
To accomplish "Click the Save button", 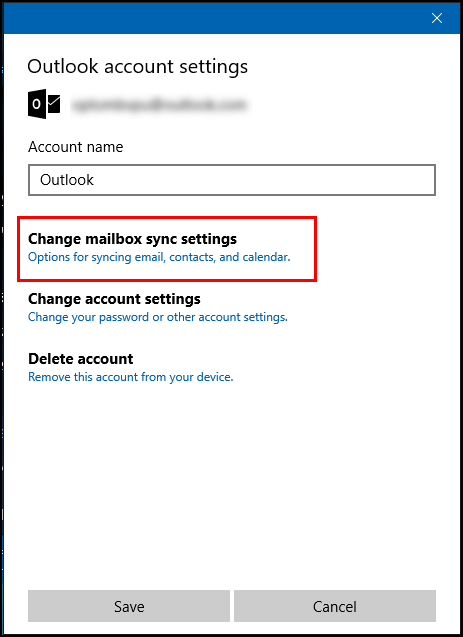I will 129,606.
